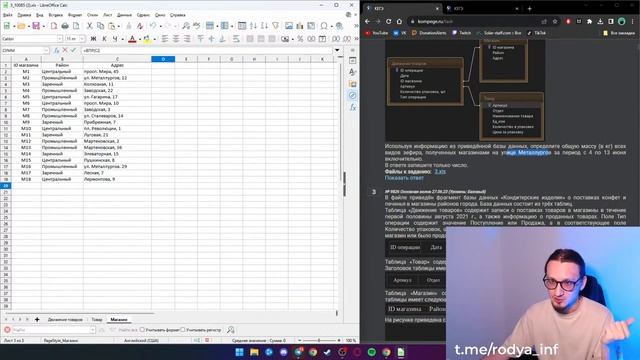Click the Показать ответ link
640x360 pixels.
(x=404, y=178)
